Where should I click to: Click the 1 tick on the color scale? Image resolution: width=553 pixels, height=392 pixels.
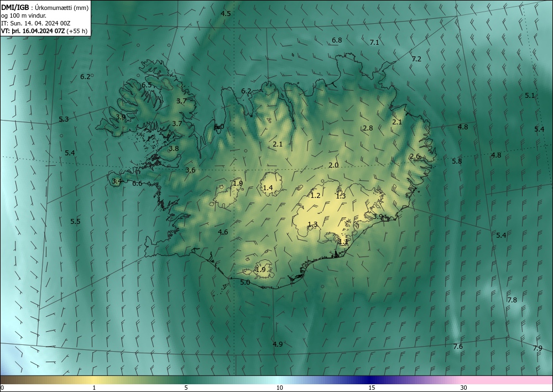(94, 388)
